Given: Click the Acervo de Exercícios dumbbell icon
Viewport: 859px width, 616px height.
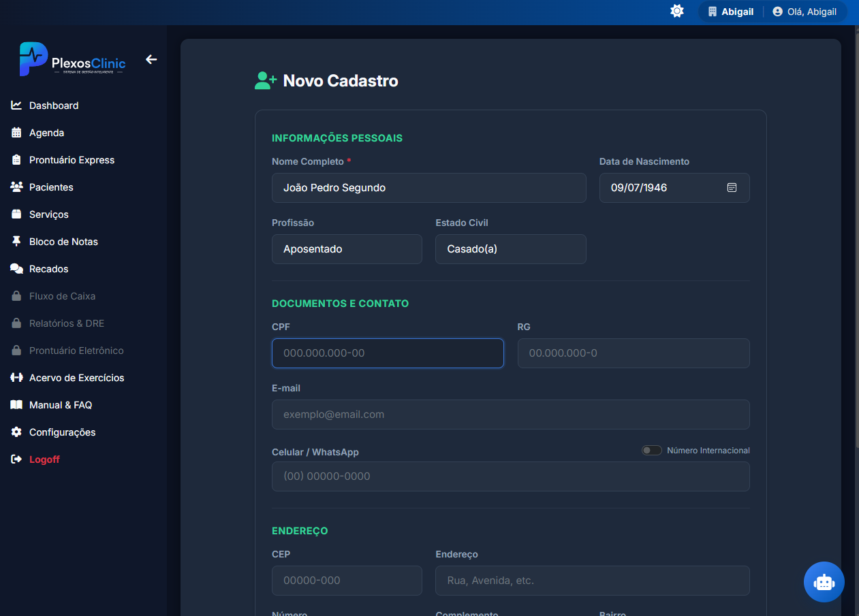Looking at the screenshot, I should point(16,378).
